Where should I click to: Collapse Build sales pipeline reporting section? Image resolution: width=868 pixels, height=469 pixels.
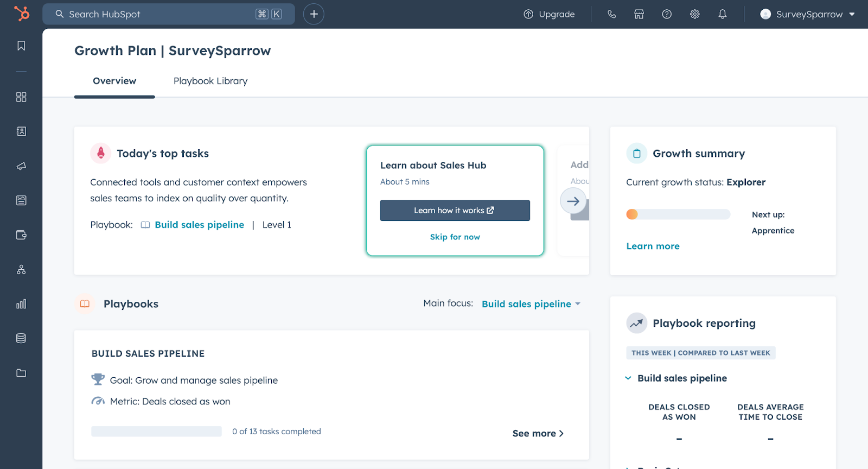[628, 378]
